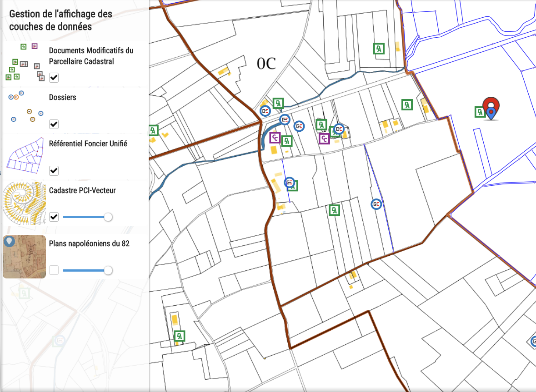The height and width of the screenshot is (392, 536).
Task: Click the Référentiel Foncier Unifié label
Action: [x=88, y=144]
